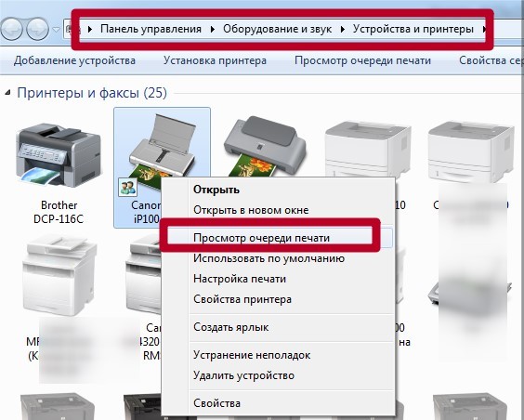Collapse the Принтеры и факсы group
The image size is (524, 420).
tap(7, 93)
